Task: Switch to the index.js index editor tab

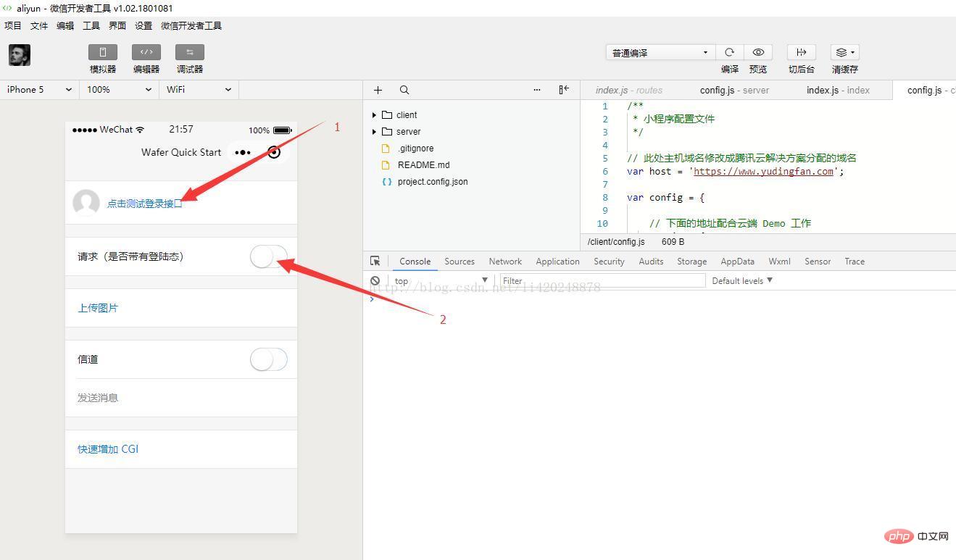Action: pyautogui.click(x=838, y=90)
